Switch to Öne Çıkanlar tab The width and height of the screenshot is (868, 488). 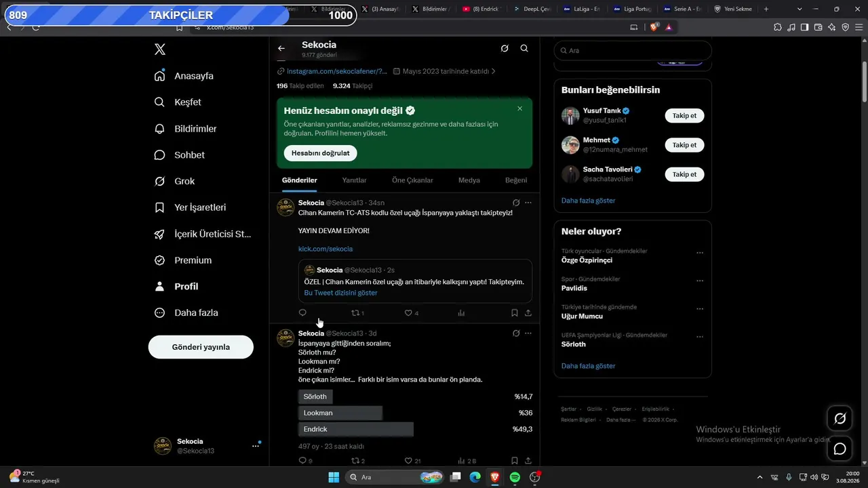pyautogui.click(x=412, y=180)
